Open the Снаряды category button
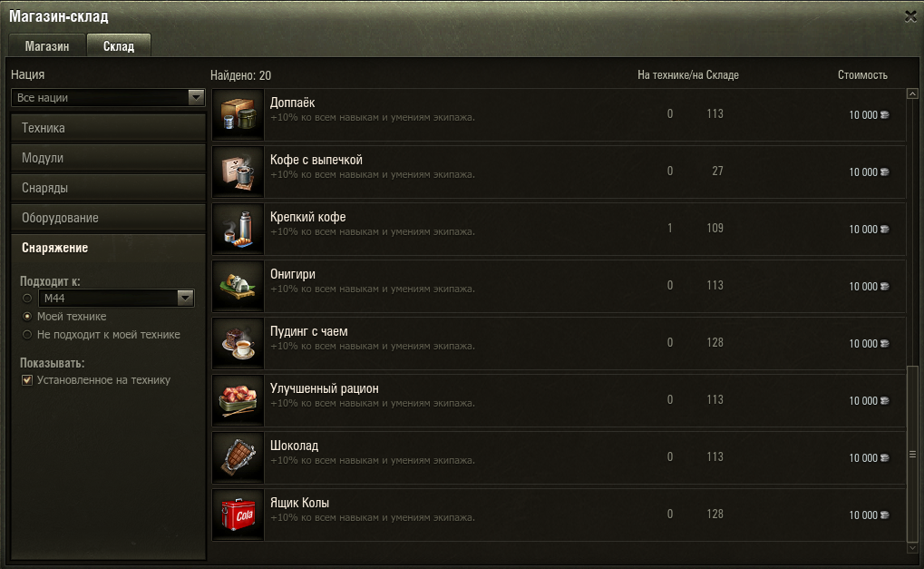This screenshot has height=569, width=924. coord(109,188)
